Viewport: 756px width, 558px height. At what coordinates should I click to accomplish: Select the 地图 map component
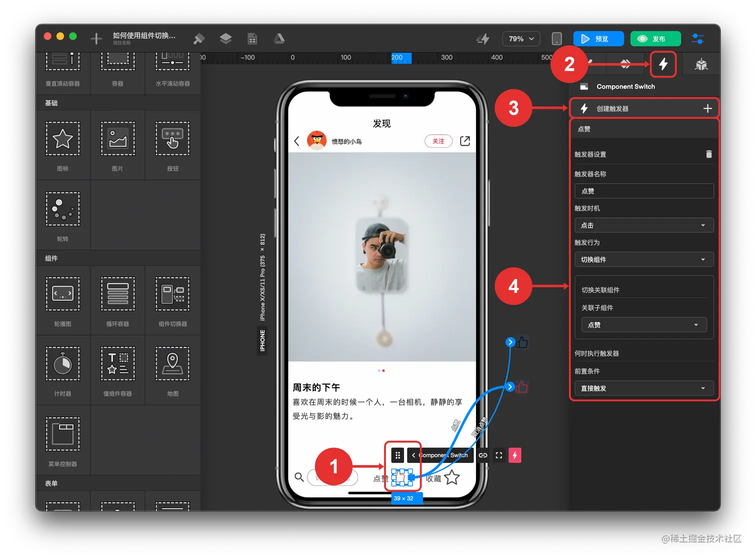172,370
